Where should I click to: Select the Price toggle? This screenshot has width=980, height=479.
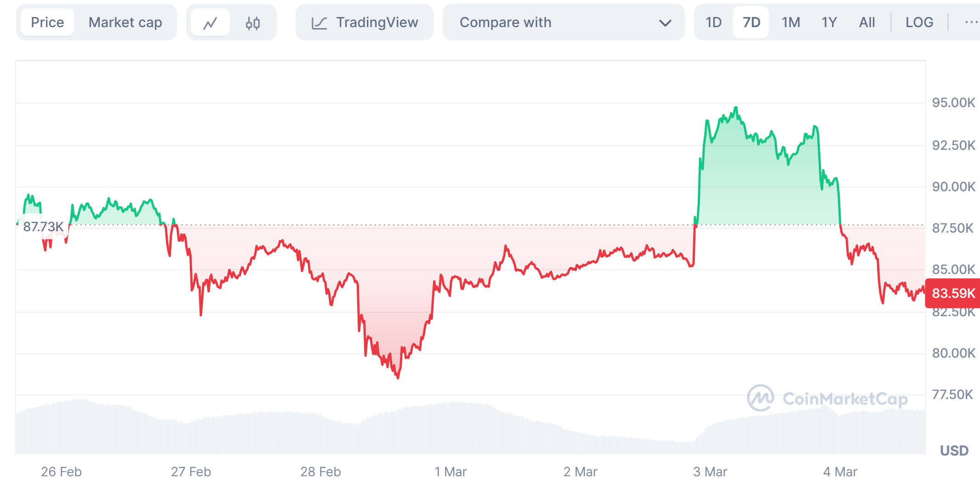click(47, 23)
